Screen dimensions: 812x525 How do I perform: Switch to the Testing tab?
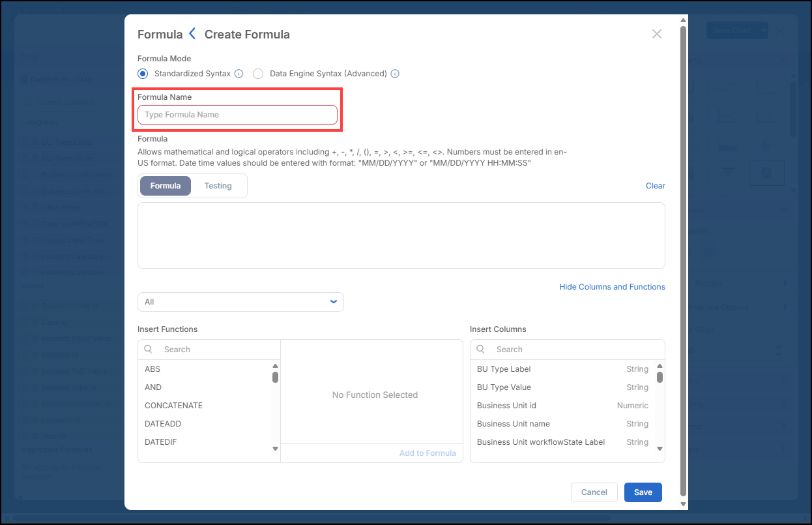218,186
